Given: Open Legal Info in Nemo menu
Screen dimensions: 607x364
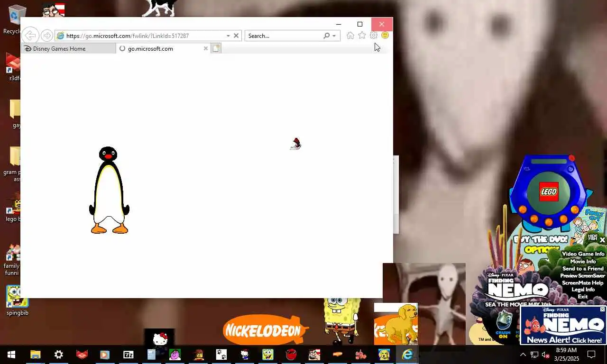Looking at the screenshot, I should click(x=583, y=290).
